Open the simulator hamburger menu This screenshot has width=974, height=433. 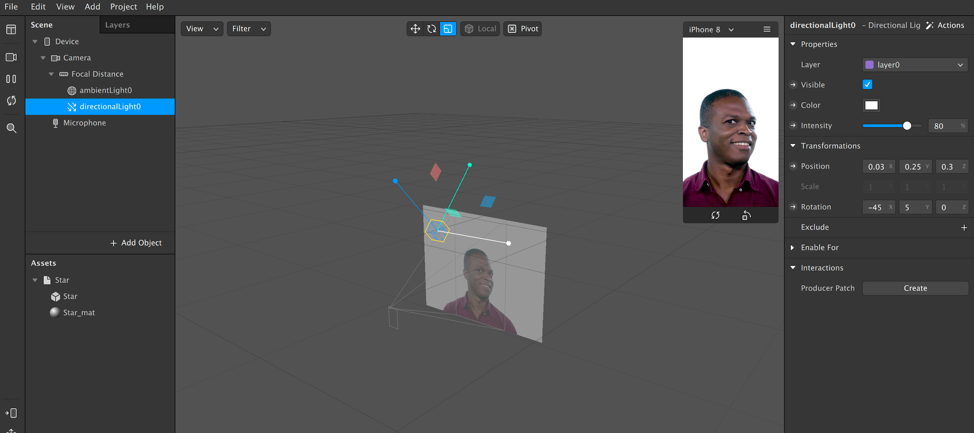click(767, 29)
